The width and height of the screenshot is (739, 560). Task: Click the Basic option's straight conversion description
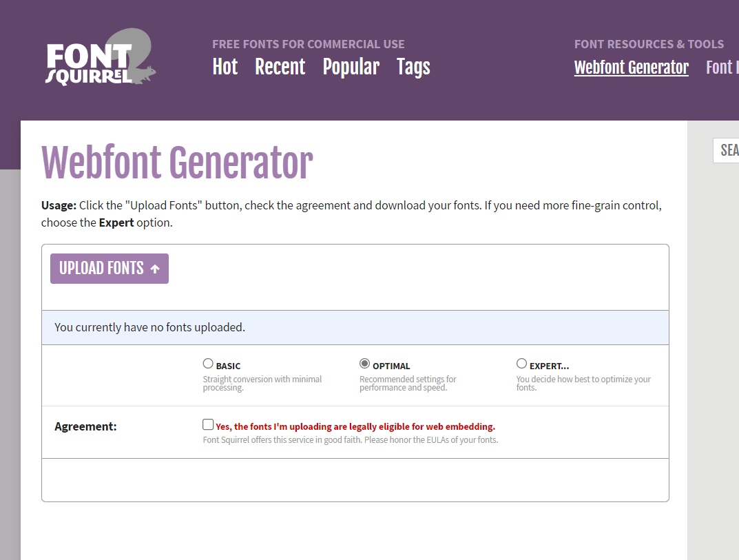click(x=262, y=384)
